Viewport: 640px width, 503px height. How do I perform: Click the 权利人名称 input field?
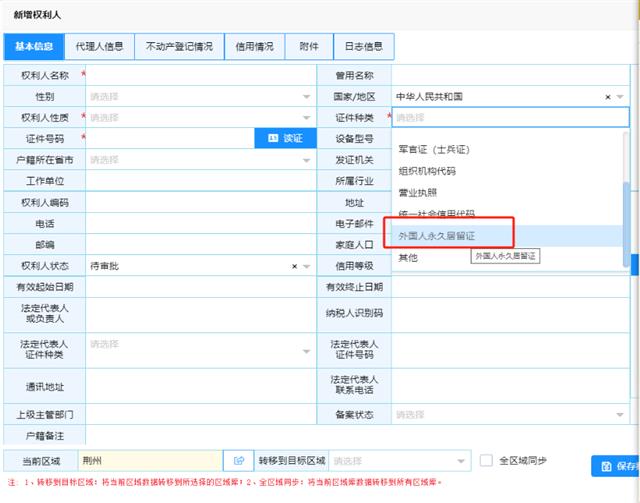tap(200, 75)
